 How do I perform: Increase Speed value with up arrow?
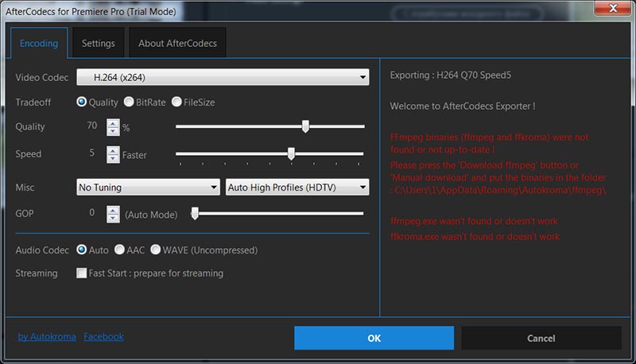click(x=113, y=150)
